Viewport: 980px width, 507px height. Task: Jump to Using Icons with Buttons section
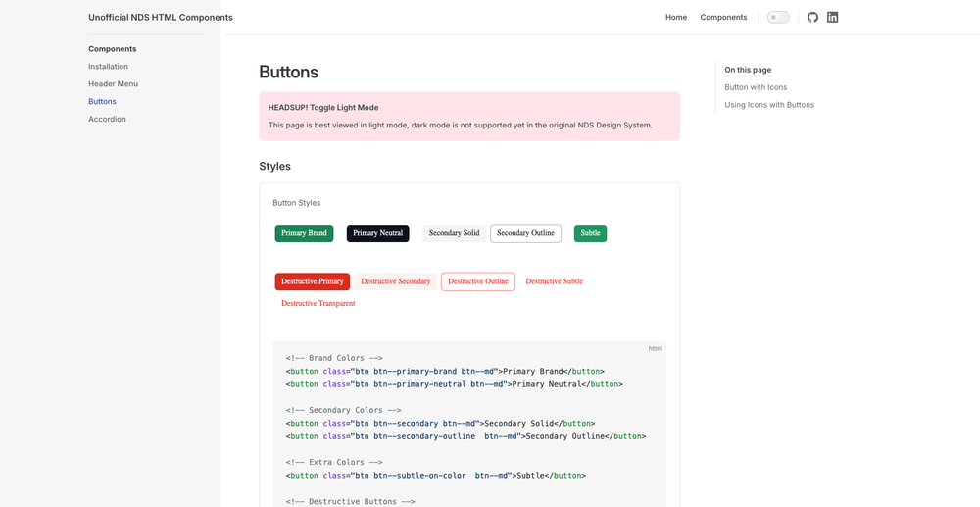pos(769,104)
